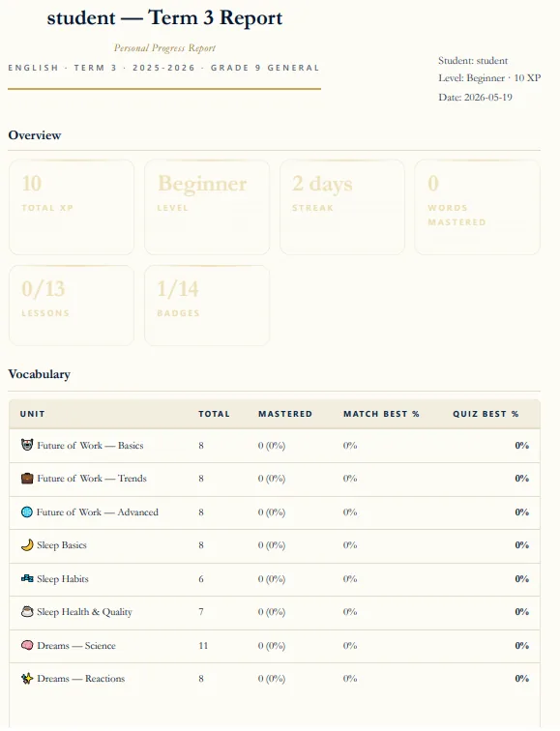The width and height of the screenshot is (560, 731).
Task: Select the 2 days Streak card
Action: (342, 208)
